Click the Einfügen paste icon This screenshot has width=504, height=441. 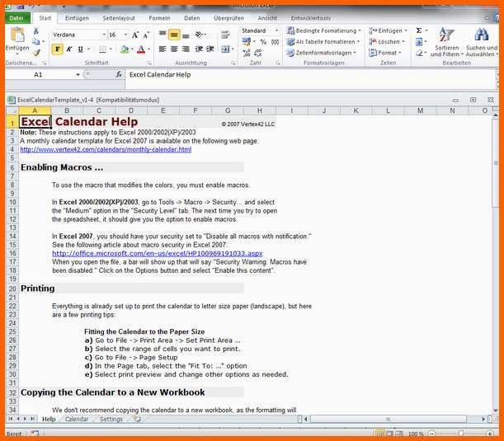[x=17, y=35]
